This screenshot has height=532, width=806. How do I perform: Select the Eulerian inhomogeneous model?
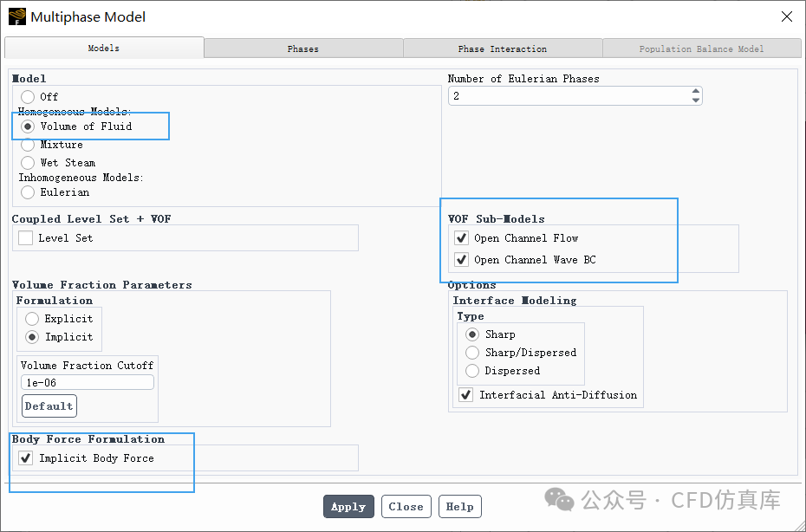coord(28,192)
